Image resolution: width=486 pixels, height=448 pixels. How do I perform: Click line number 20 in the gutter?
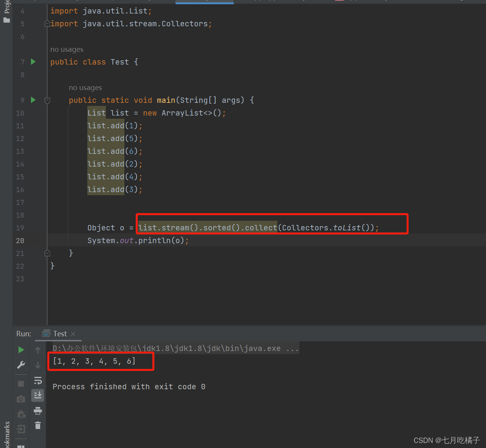20,241
